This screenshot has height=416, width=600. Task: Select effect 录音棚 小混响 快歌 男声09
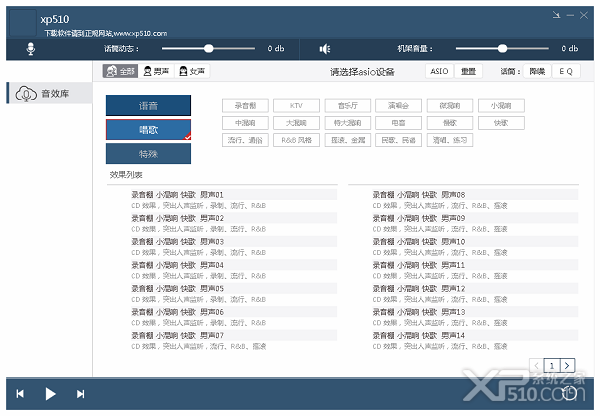pos(475,218)
